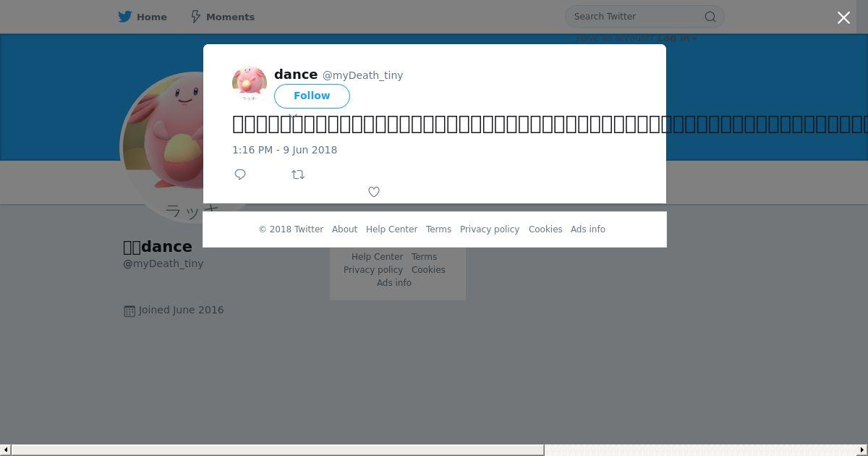Open Moments with the lightning bolt icon
The height and width of the screenshot is (456, 868).
coord(195,17)
